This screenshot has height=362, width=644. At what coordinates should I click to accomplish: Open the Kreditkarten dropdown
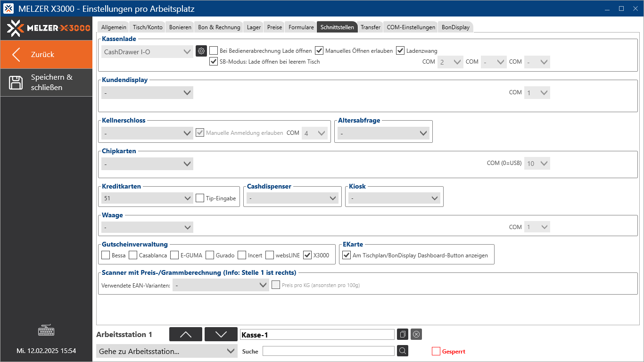(x=147, y=198)
